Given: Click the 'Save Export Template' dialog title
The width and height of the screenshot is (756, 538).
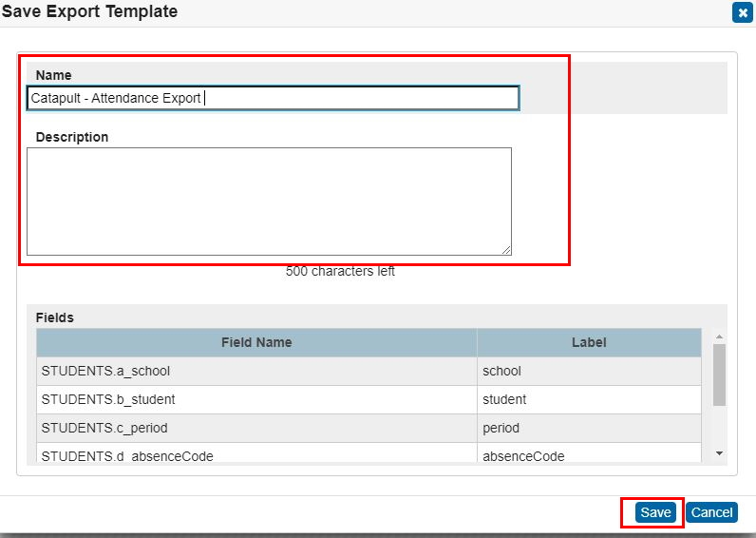Looking at the screenshot, I should [89, 11].
